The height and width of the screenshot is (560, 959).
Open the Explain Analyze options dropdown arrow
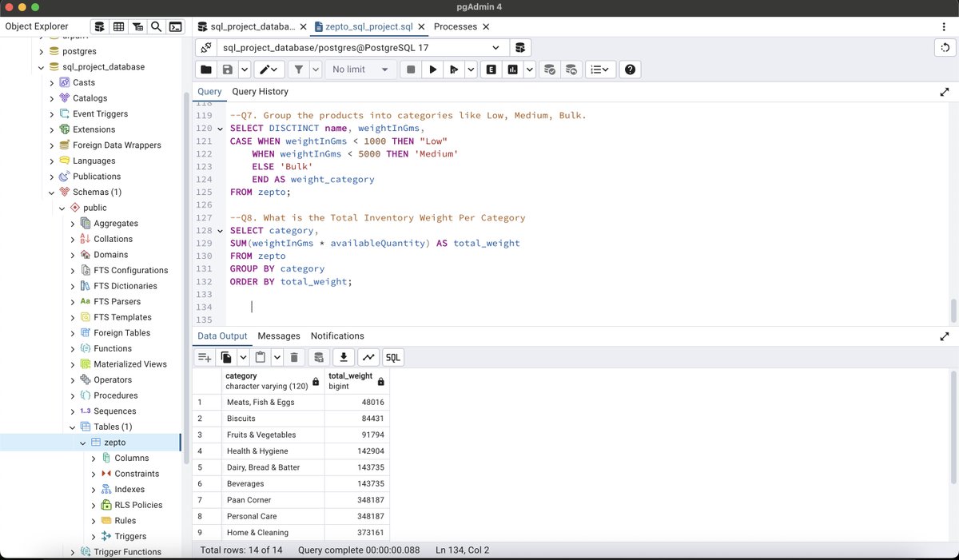(x=529, y=70)
